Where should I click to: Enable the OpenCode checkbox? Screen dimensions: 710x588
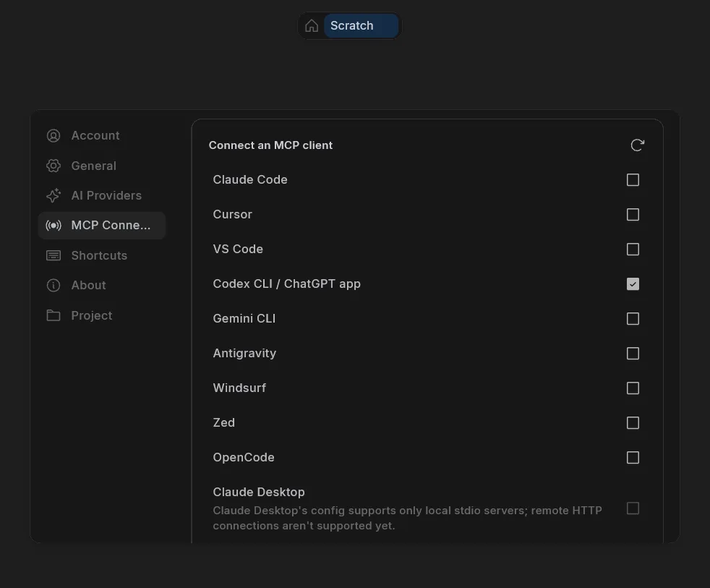tap(633, 458)
